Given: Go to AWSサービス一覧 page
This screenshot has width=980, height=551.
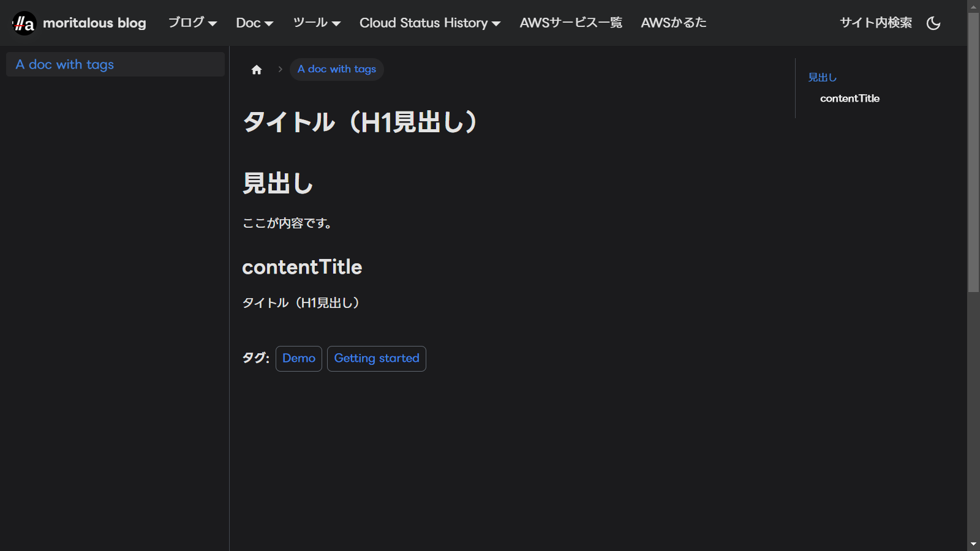Looking at the screenshot, I should pos(571,23).
